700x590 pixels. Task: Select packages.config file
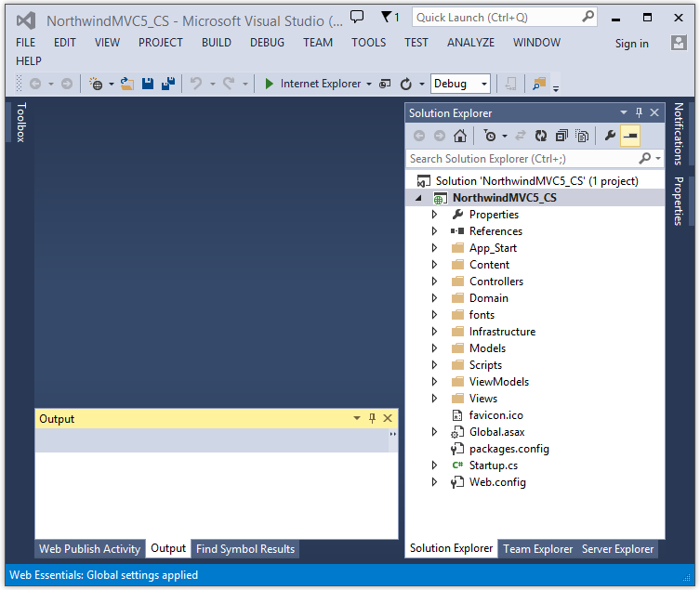pyautogui.click(x=508, y=449)
